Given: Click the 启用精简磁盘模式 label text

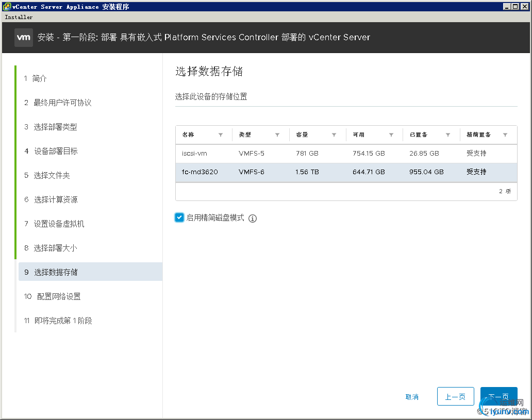Looking at the screenshot, I should coord(215,218).
